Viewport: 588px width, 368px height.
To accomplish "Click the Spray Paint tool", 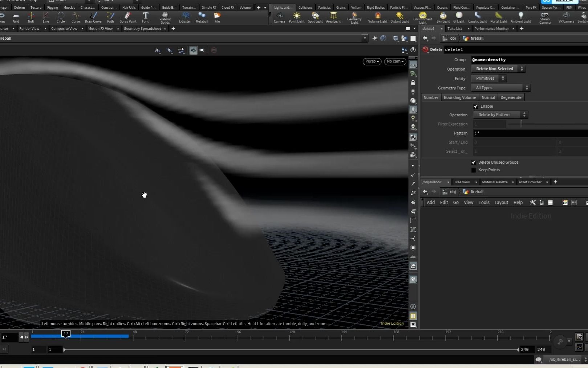I will click(x=128, y=17).
